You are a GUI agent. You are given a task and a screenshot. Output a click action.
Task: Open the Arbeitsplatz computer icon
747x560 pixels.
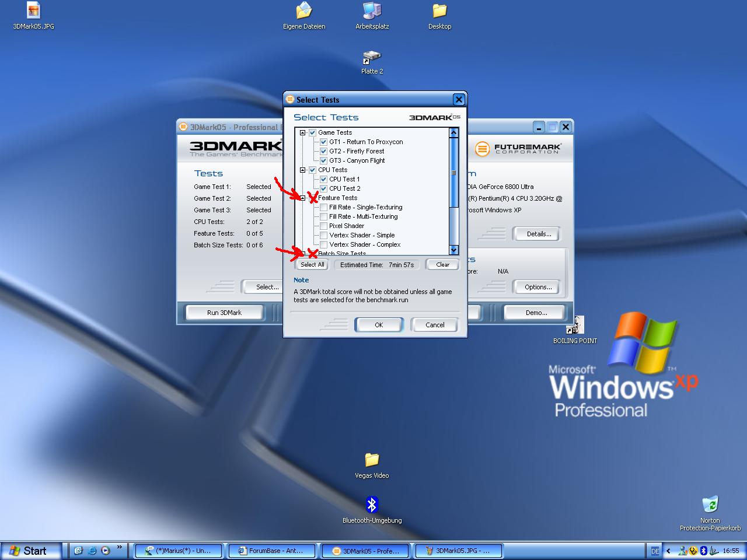372,10
